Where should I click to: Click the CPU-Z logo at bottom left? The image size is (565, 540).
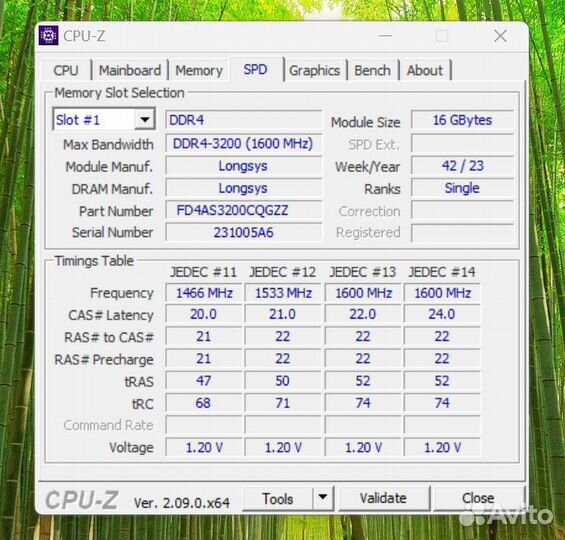(x=82, y=500)
